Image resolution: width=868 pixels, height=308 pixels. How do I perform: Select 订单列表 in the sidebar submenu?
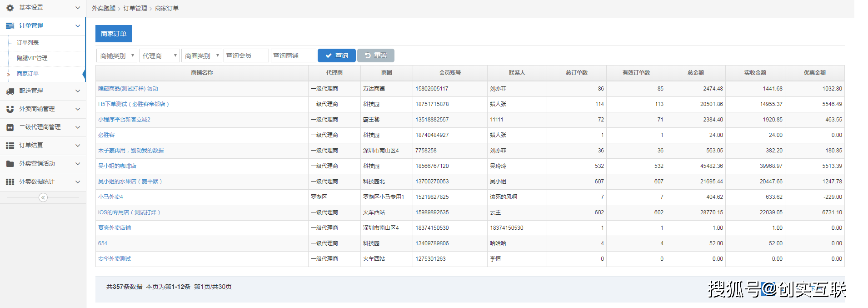click(28, 43)
